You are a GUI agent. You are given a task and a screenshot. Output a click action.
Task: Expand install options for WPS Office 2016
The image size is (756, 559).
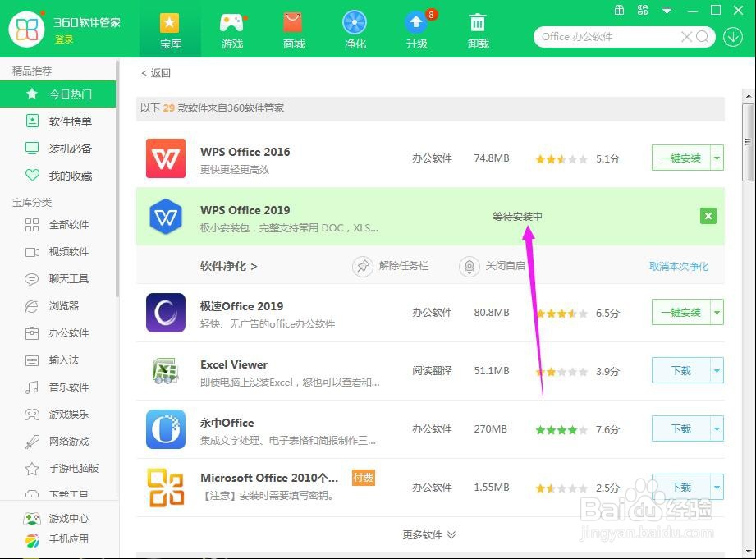(x=717, y=158)
